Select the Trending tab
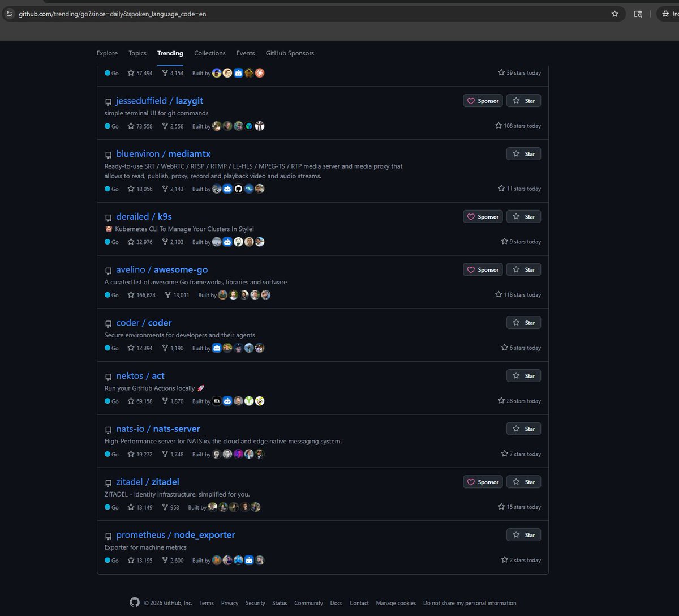 pos(170,53)
